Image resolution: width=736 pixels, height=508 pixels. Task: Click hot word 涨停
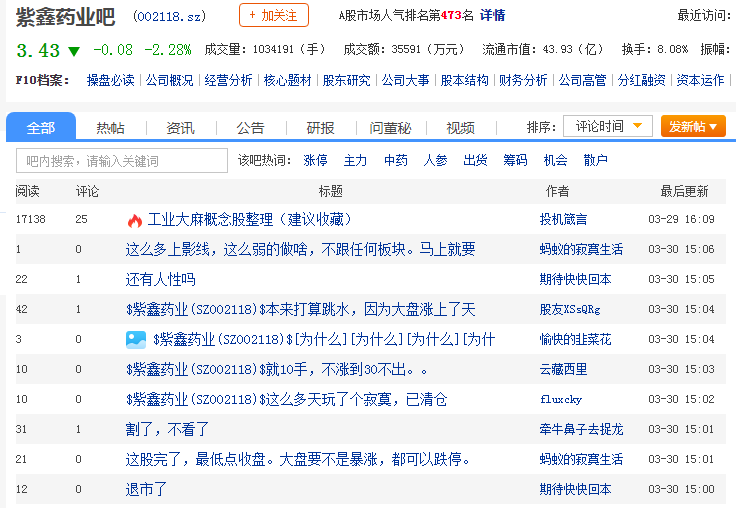coord(315,161)
